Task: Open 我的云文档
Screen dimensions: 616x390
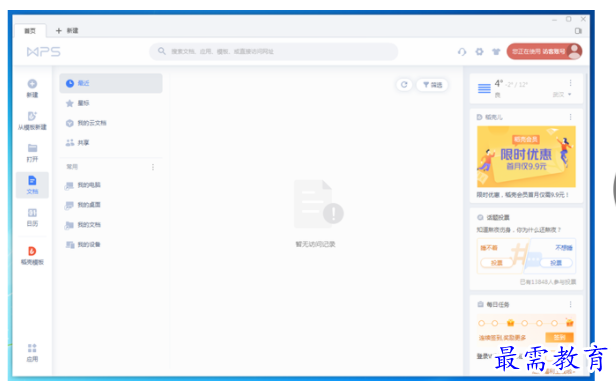Action: [x=111, y=123]
